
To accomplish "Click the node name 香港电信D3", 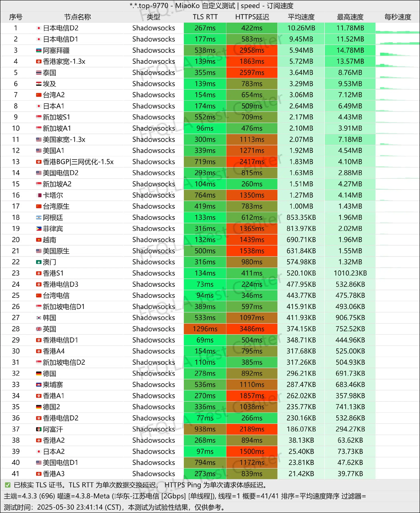I will [x=61, y=284].
